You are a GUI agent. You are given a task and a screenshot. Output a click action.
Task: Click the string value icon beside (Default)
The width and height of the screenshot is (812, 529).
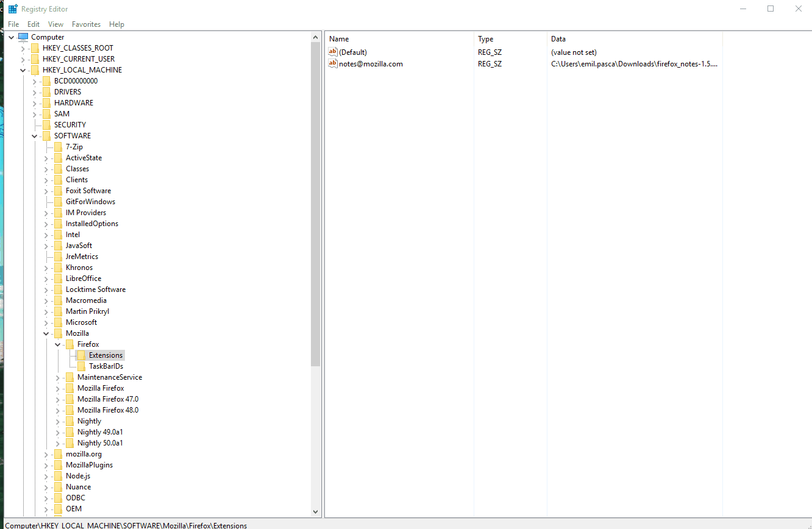(x=333, y=52)
